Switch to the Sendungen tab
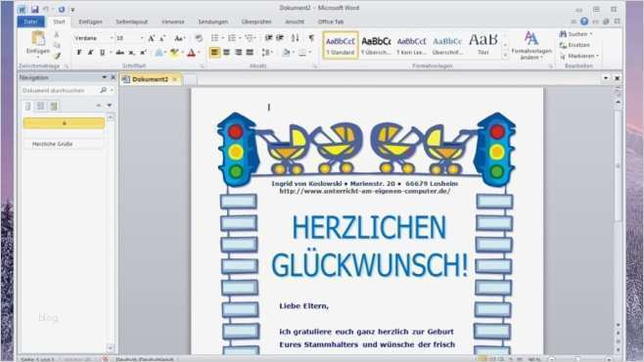This screenshot has height=362, width=644. click(213, 22)
